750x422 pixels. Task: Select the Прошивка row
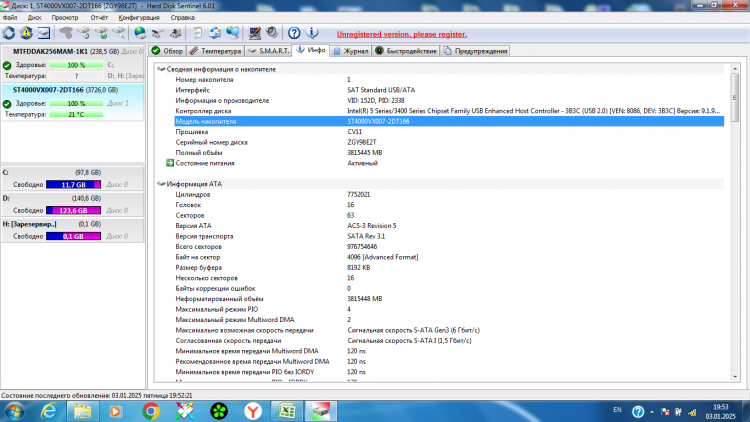tap(449, 132)
